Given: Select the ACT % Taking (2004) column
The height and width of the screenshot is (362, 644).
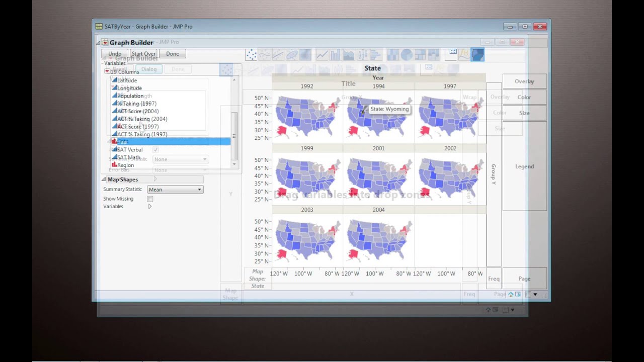Looking at the screenshot, I should click(171, 119).
